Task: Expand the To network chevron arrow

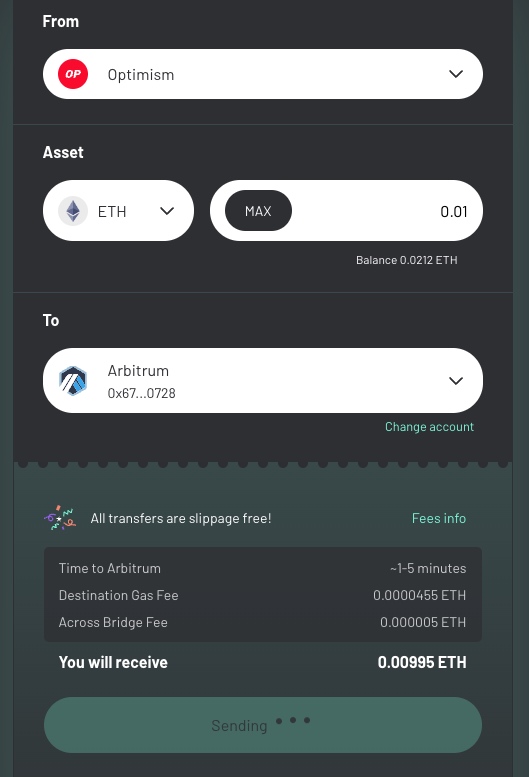Action: (456, 381)
